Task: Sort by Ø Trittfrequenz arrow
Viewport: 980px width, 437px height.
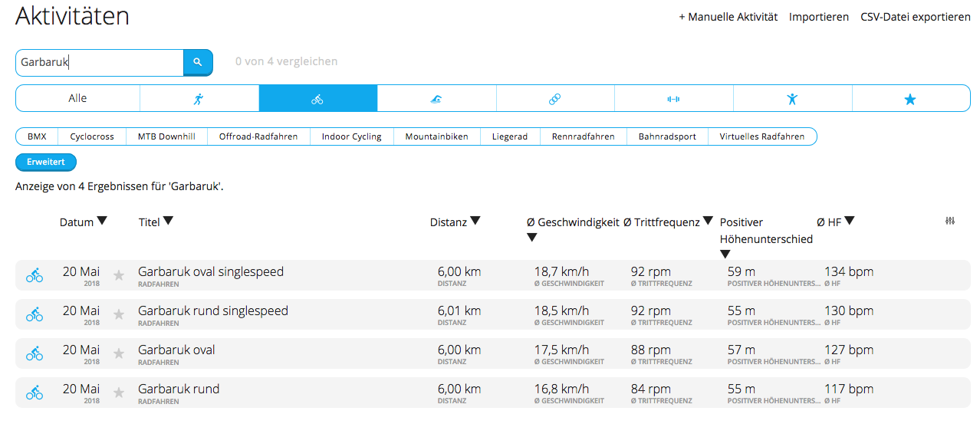Action: coord(708,222)
